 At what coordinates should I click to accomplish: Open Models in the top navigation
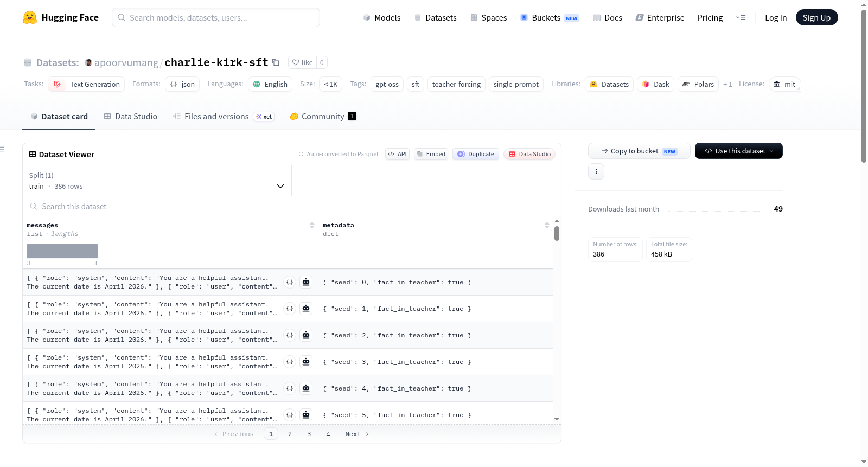381,17
